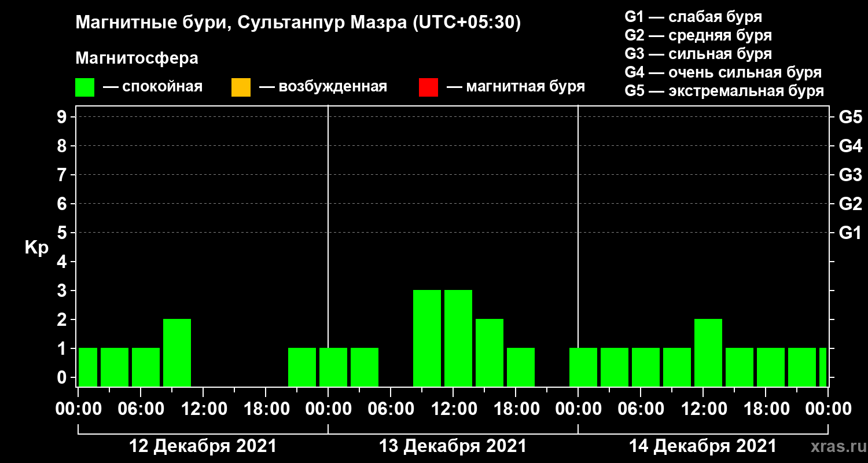Click the Kp 3 bar covering the 12:00 tick
This screenshot has width=868, height=463.
458,338
